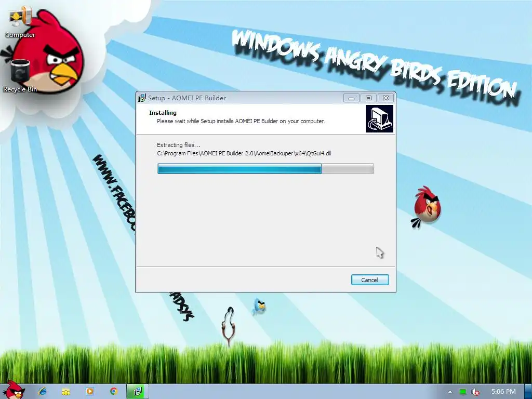Viewport: 532px width, 399px height.
Task: Select the Recycle Bin desktop icon
Action: coord(20,76)
